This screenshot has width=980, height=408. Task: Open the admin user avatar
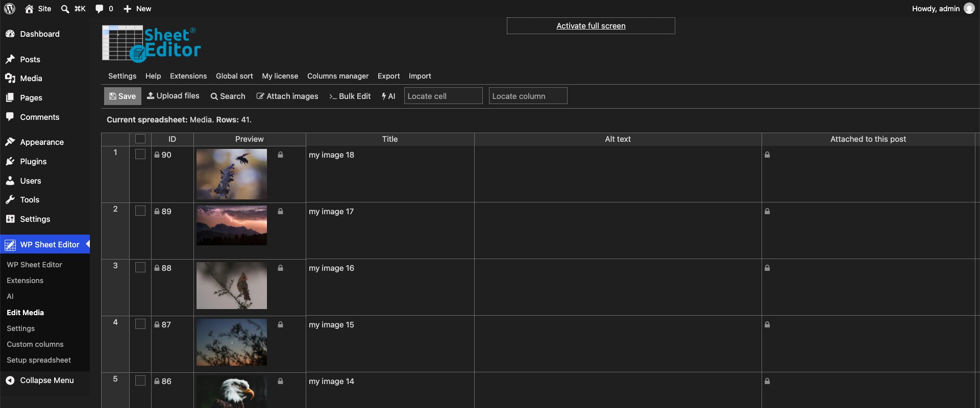tap(969, 9)
